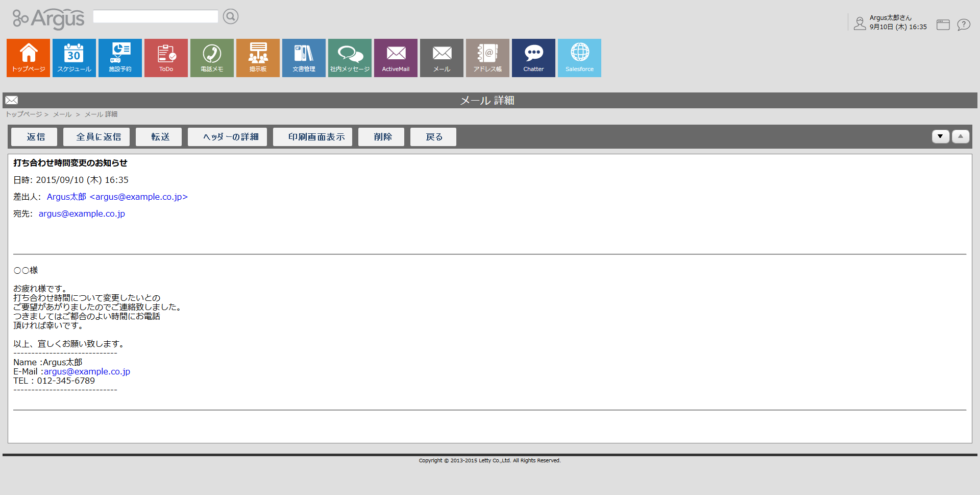Go to next mail with down arrow

pos(940,136)
